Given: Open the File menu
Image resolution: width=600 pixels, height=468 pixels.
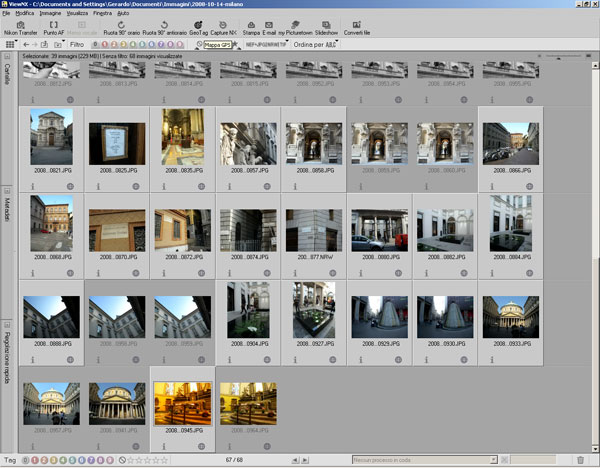Looking at the screenshot, I should point(6,13).
